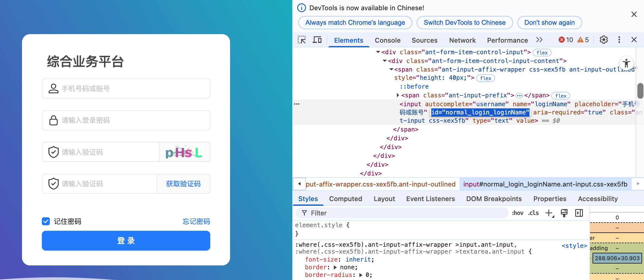Image resolution: width=644 pixels, height=280 pixels.
Task: Expand the border shorthand property triangle
Action: [x=335, y=267]
